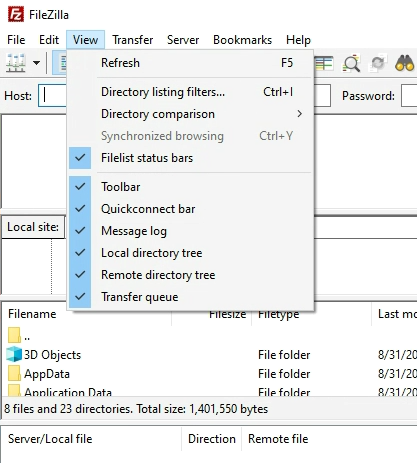Open the Site Manager toolbar icon
This screenshot has width=417, height=463.
pyautogui.click(x=16, y=63)
